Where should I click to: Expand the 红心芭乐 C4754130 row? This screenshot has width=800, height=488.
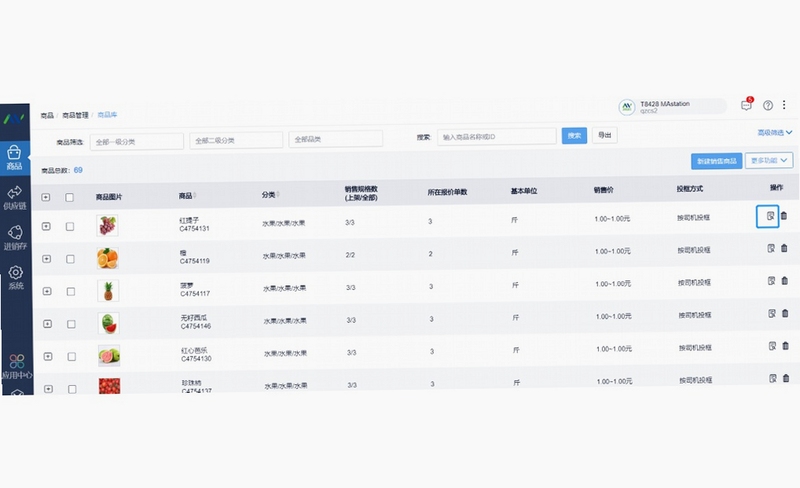pyautogui.click(x=48, y=356)
